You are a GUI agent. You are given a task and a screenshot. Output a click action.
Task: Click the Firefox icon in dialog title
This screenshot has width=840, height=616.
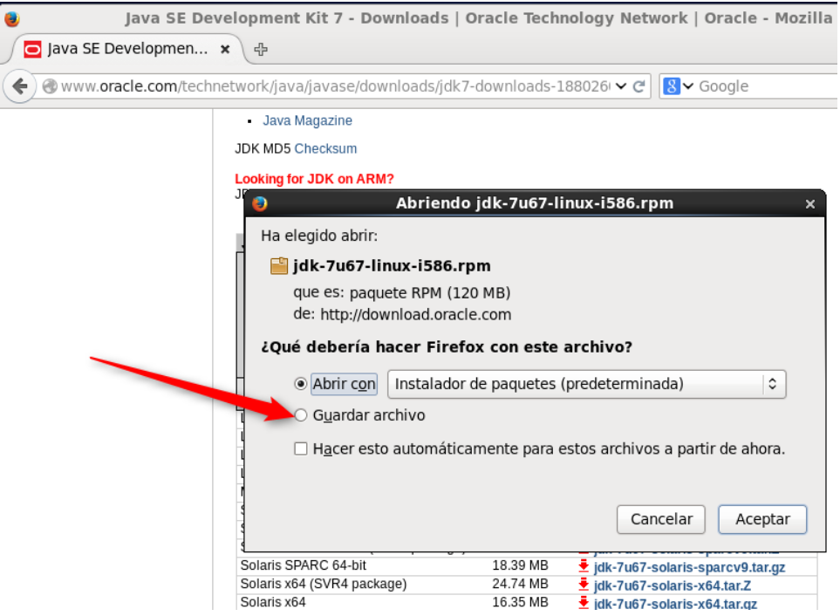260,203
